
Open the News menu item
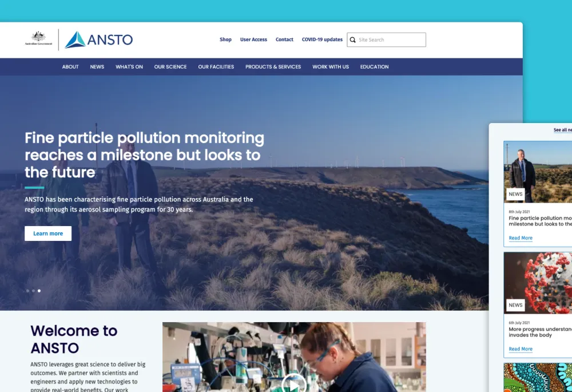click(97, 67)
